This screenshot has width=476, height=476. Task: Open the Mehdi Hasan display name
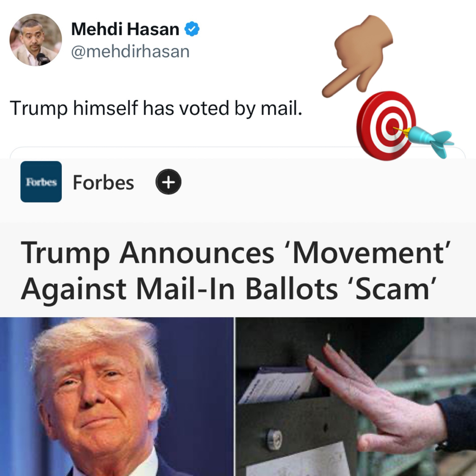tap(125, 29)
